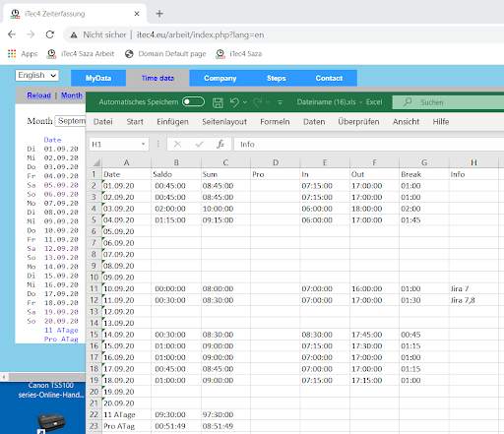Reload the current web page
The width and height of the screenshot is (504, 434).
click(x=50, y=34)
